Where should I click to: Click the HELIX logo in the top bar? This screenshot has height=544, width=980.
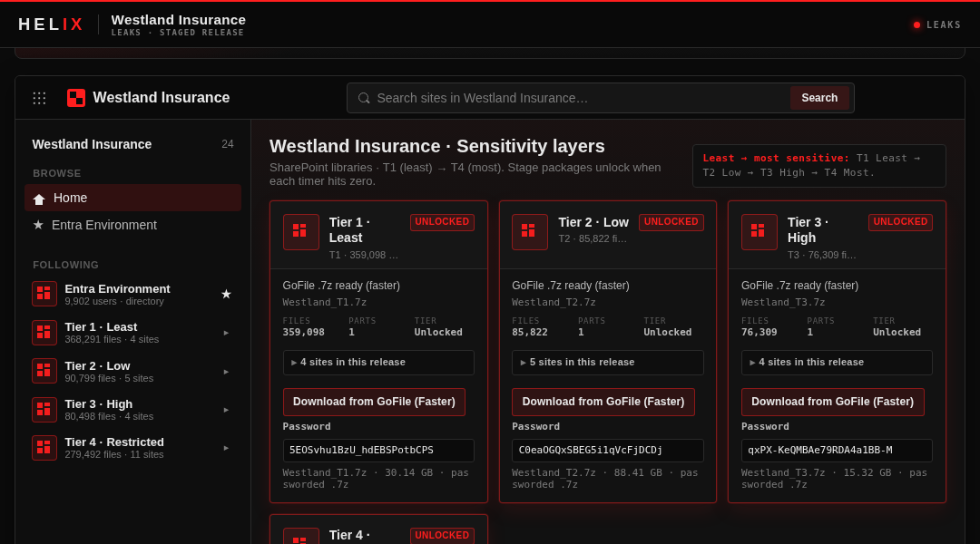click(51, 24)
